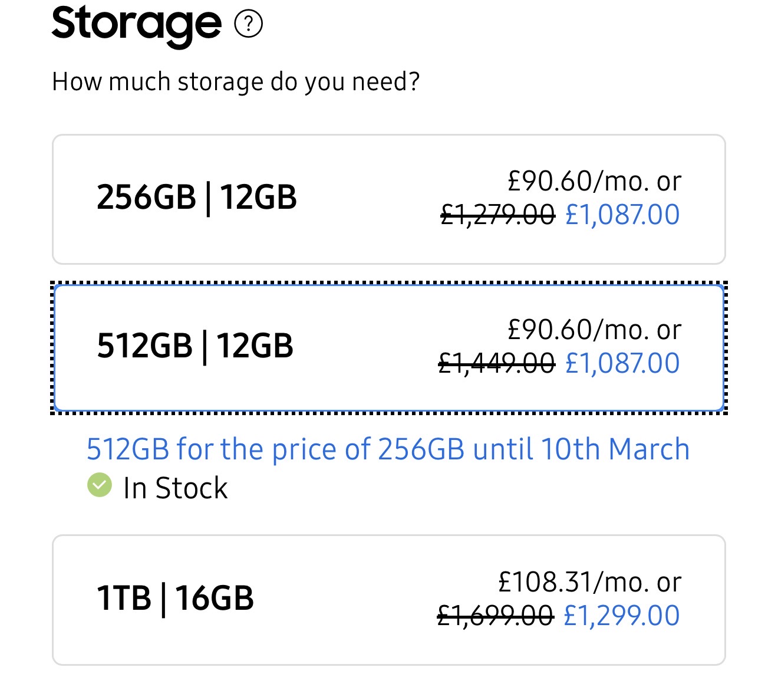The width and height of the screenshot is (778, 700).
Task: Open the Storage help question mark icon
Action: (248, 24)
